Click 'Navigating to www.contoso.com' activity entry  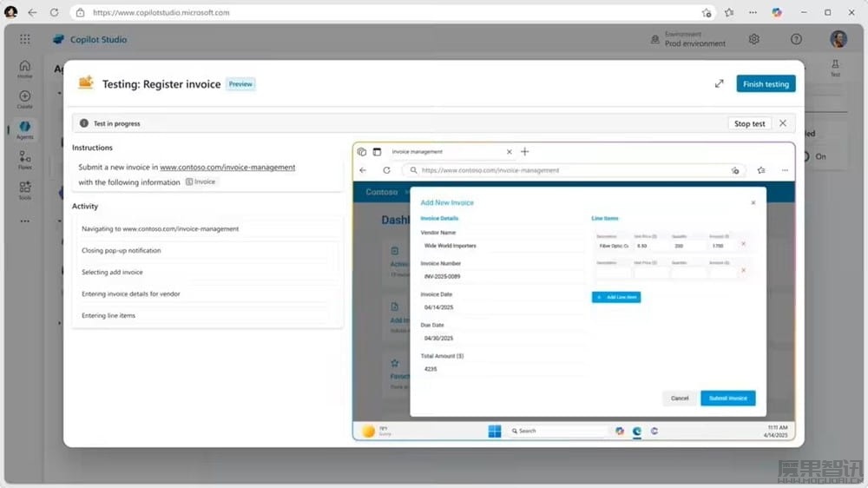tap(207, 228)
